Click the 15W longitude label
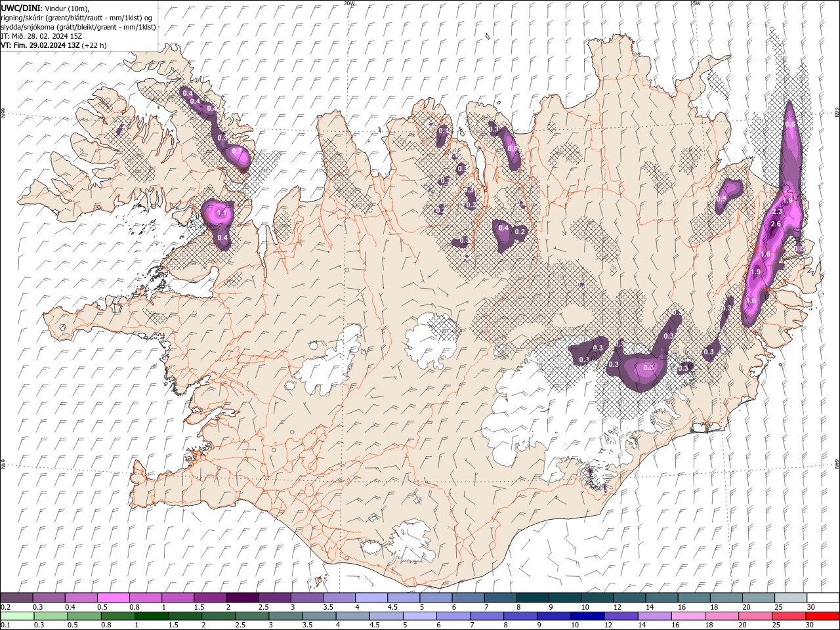The width and height of the screenshot is (840, 630). tap(695, 3)
